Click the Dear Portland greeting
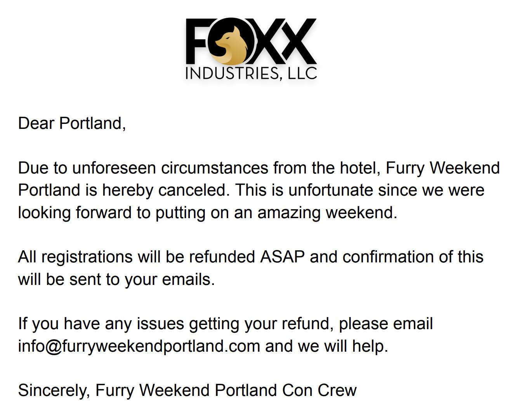This screenshot has height=420, width=531. [x=72, y=123]
